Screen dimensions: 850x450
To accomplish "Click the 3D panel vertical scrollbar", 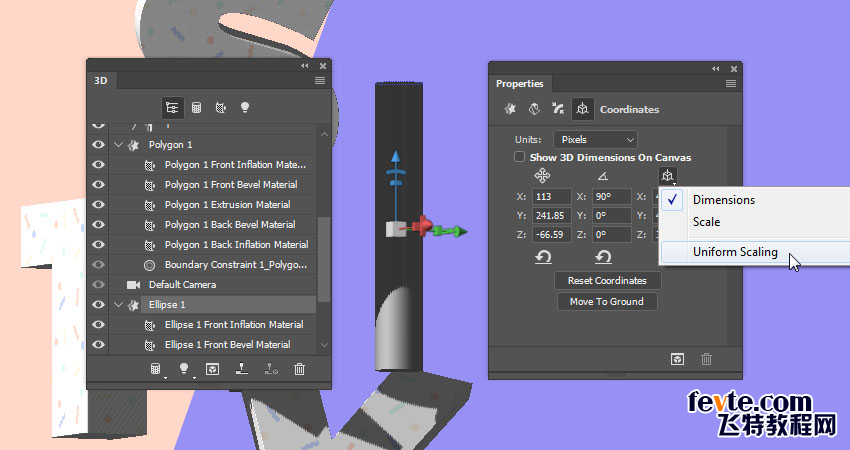I will [x=324, y=259].
